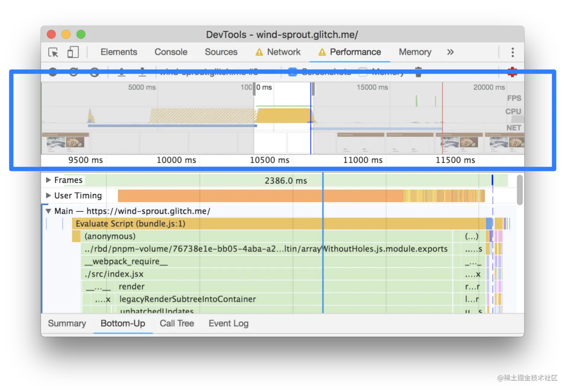Image resolution: width=568 pixels, height=392 pixels.
Task: Select the Evaluate Script bundle.js bar
Action: coord(263,224)
